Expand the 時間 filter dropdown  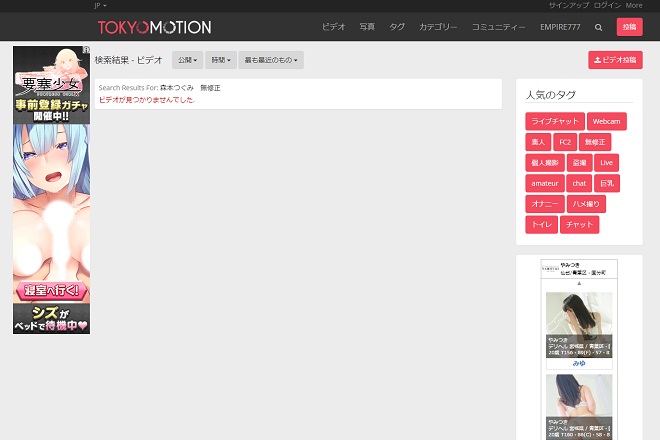(x=221, y=60)
